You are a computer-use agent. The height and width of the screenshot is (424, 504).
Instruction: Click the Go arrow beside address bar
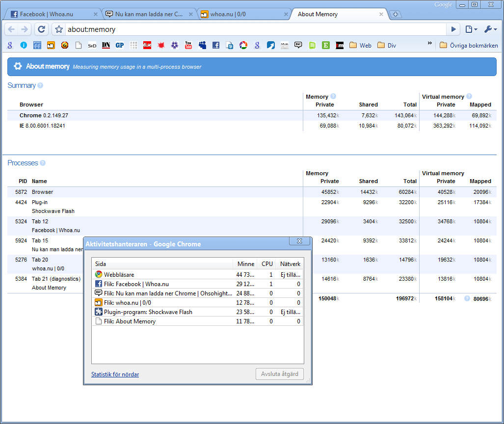coord(453,29)
